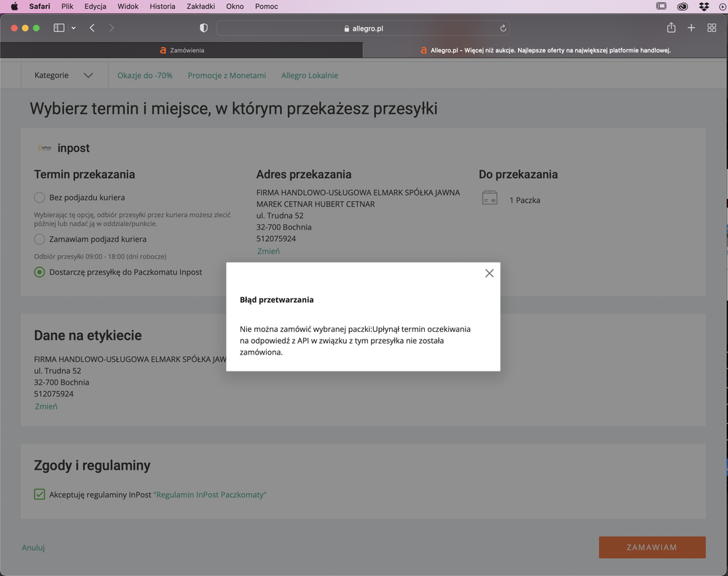The width and height of the screenshot is (728, 576).
Task: Go back to previous page
Action: coord(92,28)
